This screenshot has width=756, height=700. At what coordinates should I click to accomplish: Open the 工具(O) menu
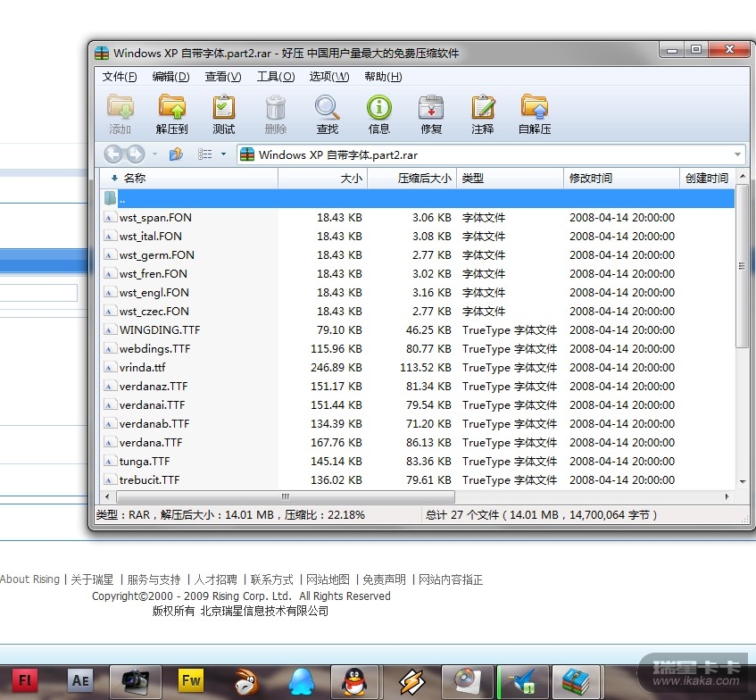(275, 77)
